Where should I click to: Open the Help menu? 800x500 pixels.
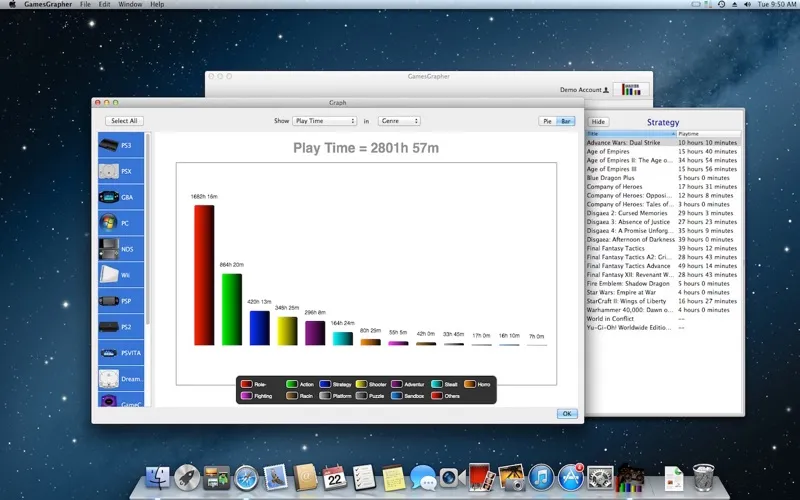[x=157, y=4]
